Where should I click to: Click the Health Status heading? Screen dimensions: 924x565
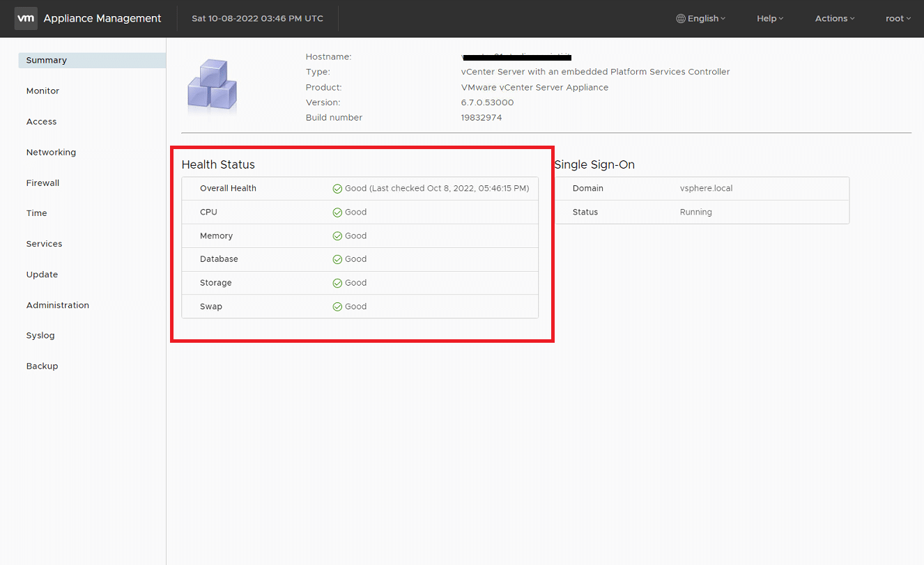(x=218, y=165)
